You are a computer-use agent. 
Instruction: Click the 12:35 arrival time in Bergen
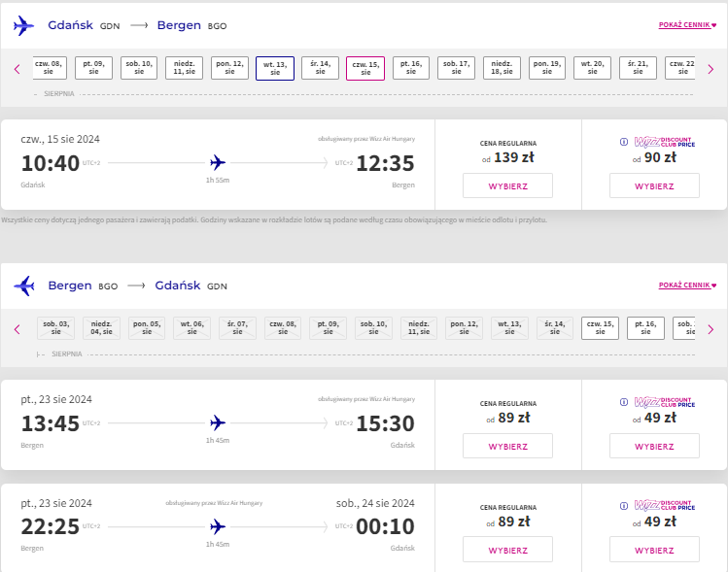coord(385,163)
